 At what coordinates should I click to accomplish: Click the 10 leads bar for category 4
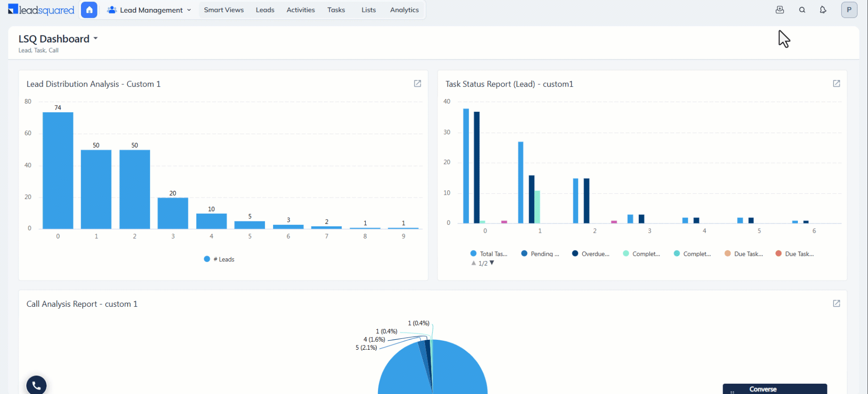[211, 221]
